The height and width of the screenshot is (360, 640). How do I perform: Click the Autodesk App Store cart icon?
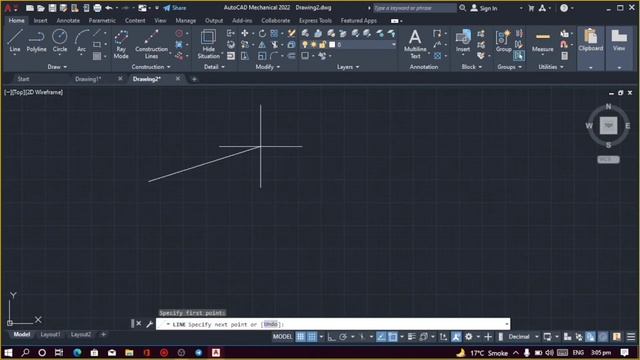[x=531, y=8]
